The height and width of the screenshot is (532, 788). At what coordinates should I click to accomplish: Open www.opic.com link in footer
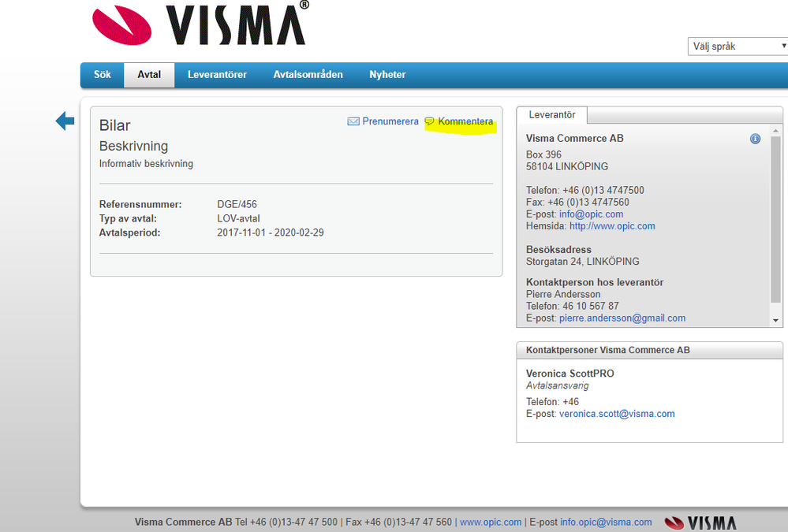point(491,523)
